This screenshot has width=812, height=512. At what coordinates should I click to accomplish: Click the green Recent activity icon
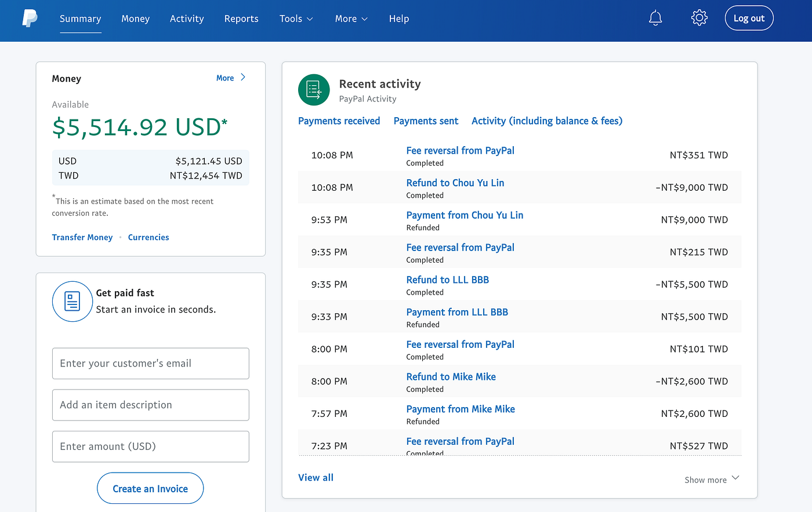314,89
